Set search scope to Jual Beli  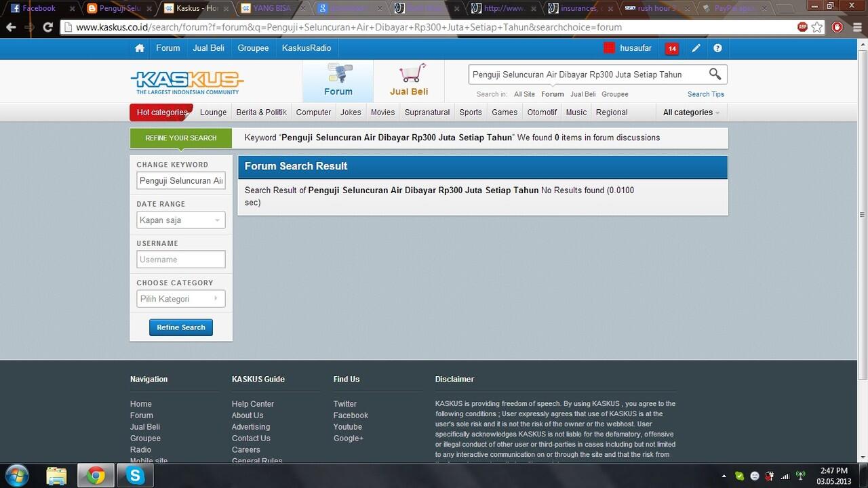[x=583, y=94]
